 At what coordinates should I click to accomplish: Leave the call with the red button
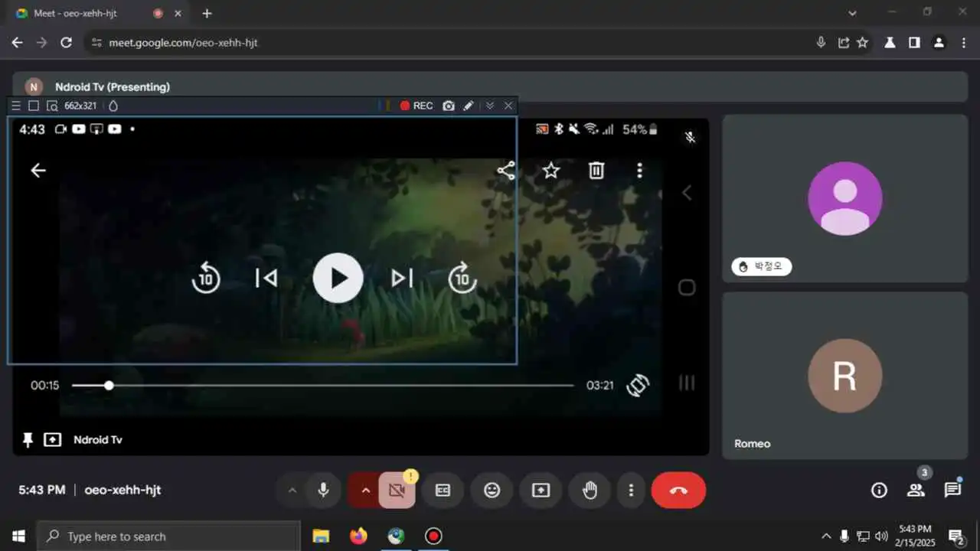point(678,491)
